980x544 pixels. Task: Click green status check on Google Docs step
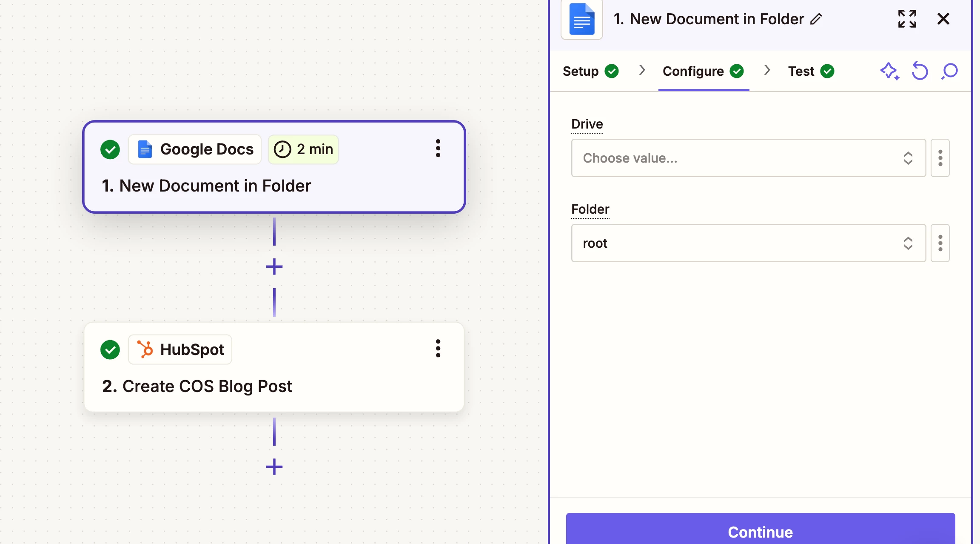tap(110, 149)
